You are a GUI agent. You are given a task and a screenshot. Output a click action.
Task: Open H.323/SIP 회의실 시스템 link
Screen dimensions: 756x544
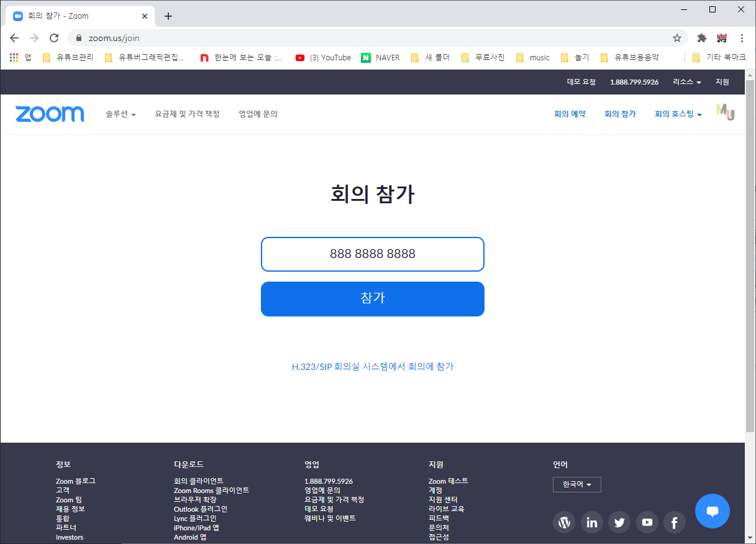coord(373,367)
